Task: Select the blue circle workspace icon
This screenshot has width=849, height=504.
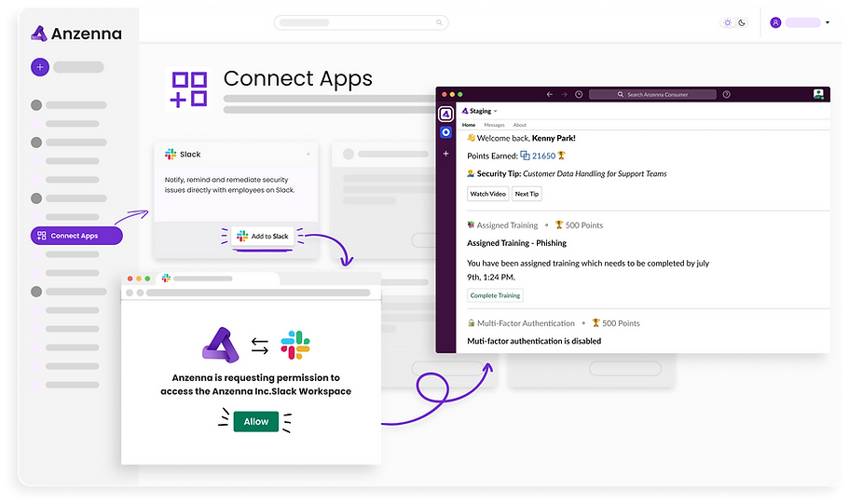Action: coord(446,133)
